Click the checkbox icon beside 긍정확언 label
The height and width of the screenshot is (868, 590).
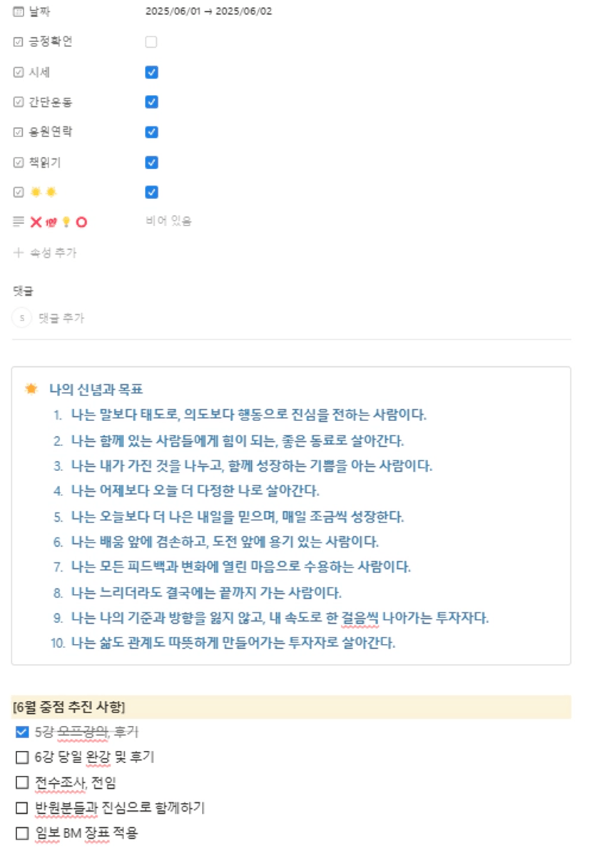[x=19, y=42]
